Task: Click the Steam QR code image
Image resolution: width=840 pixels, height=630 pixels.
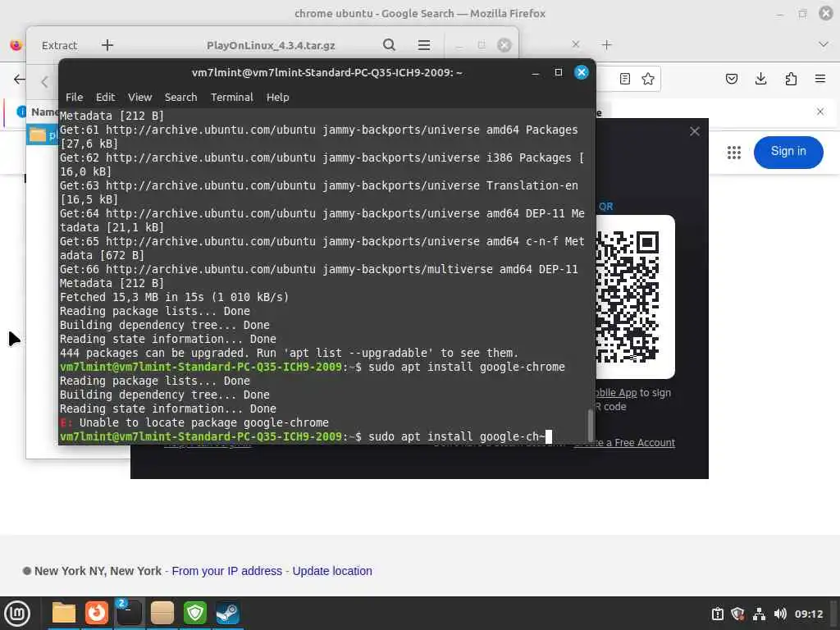Action: pos(628,297)
